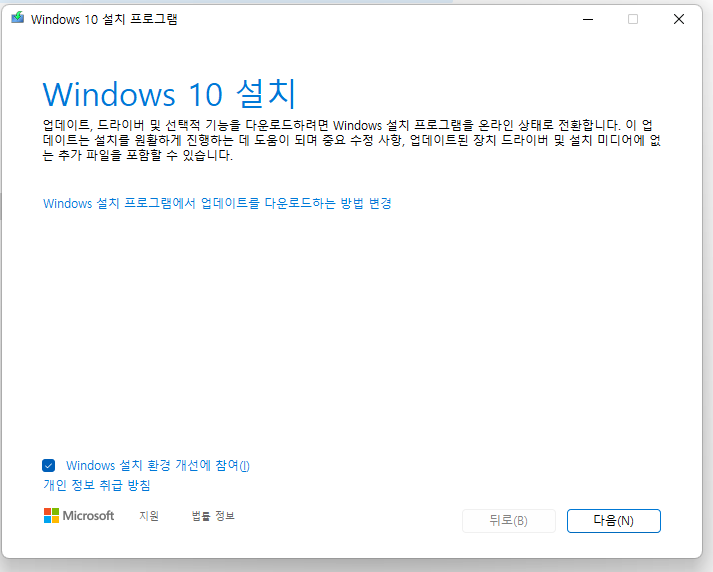Open the '개인 정보 취급 방침' privacy link

[x=97, y=485]
